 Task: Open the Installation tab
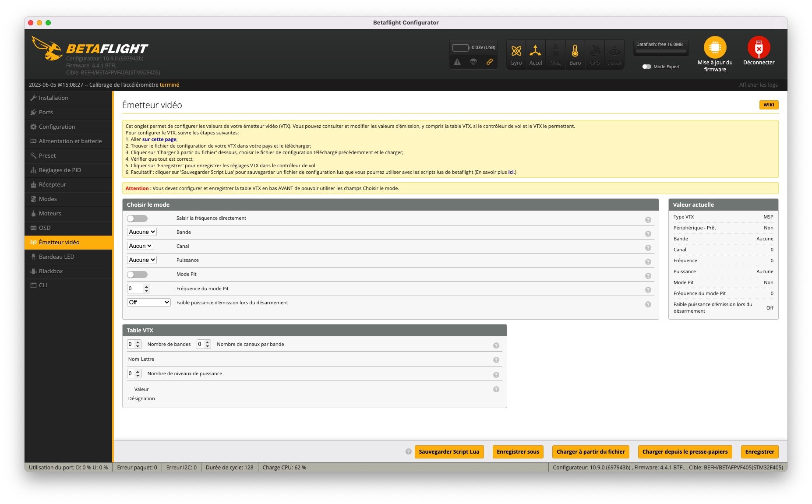(68, 98)
